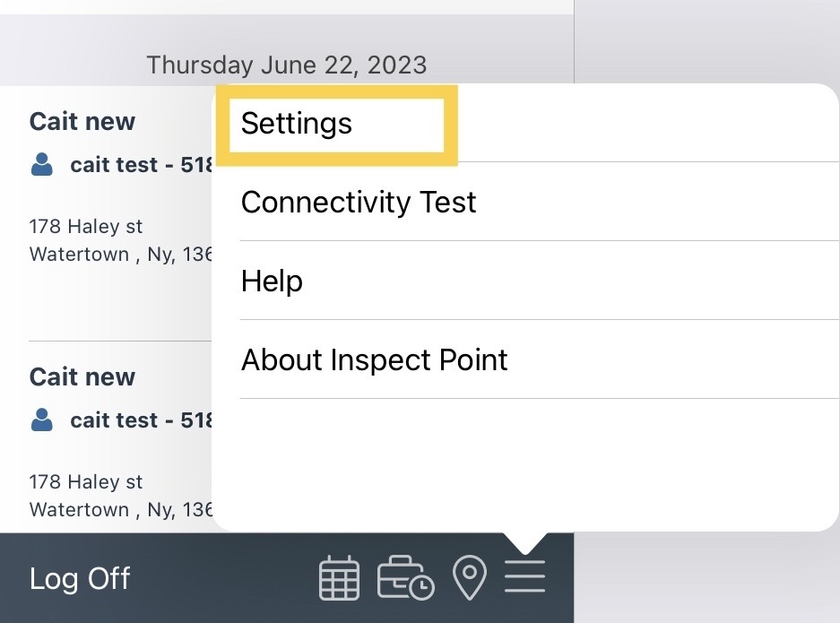
Task: Open the Help menu entry
Action: (x=272, y=281)
